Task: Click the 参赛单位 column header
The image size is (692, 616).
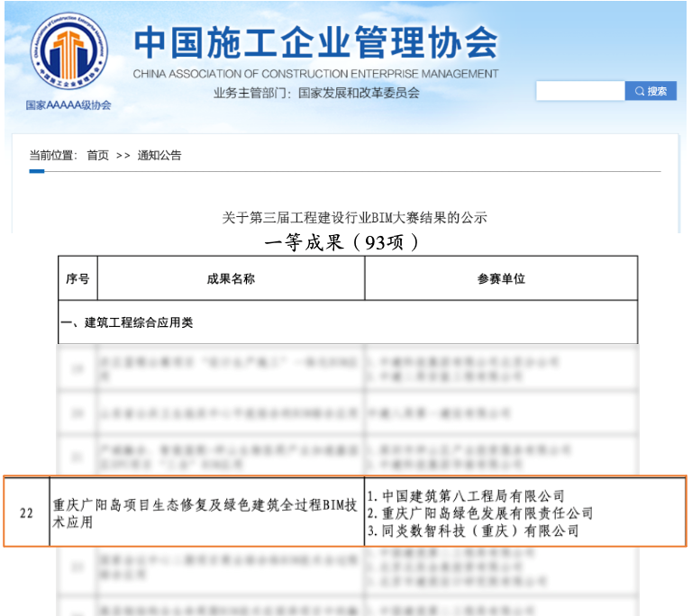Action: [501, 279]
